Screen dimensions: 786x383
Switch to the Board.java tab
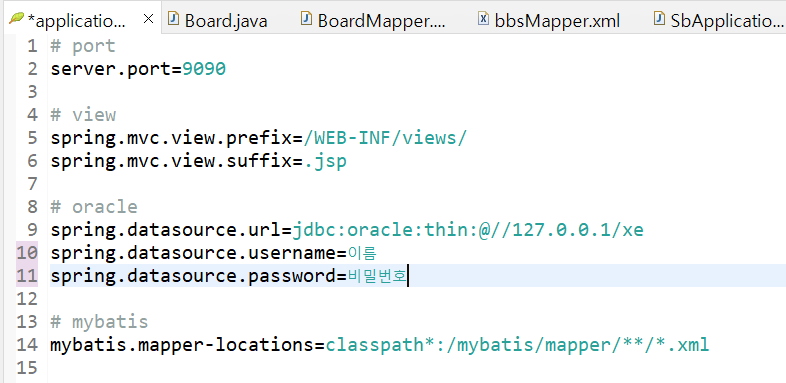pyautogui.click(x=217, y=21)
